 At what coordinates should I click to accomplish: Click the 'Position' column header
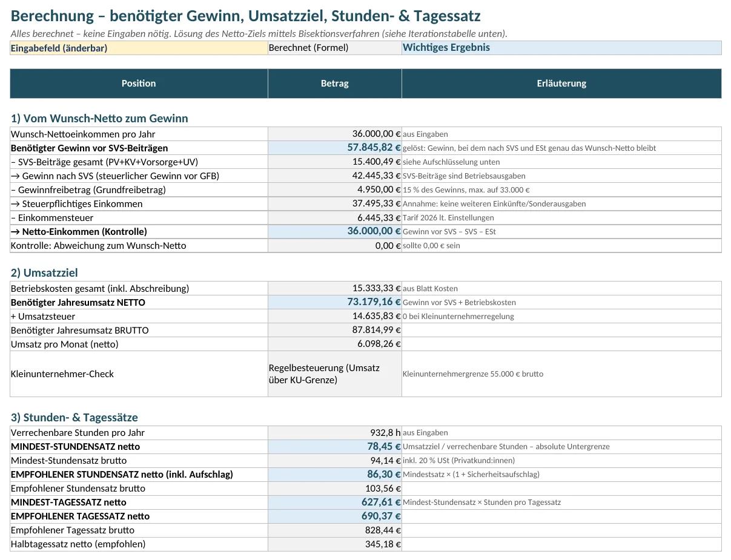tap(139, 84)
